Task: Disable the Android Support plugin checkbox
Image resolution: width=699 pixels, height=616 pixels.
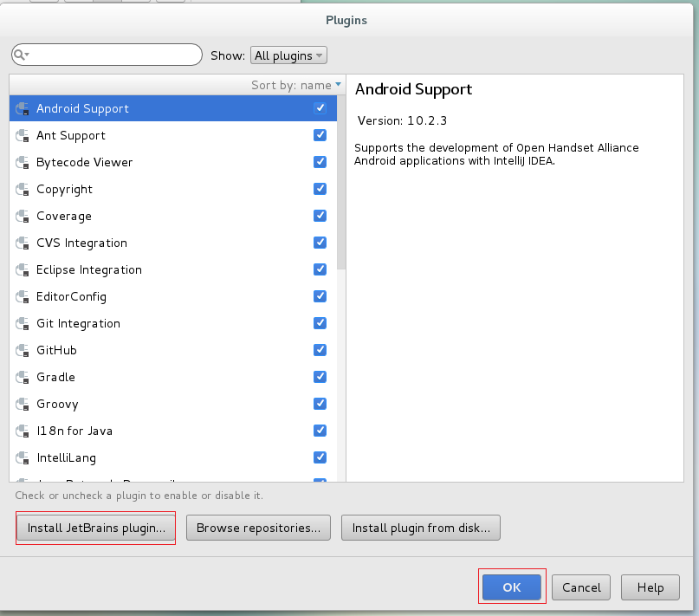Action: (x=320, y=108)
